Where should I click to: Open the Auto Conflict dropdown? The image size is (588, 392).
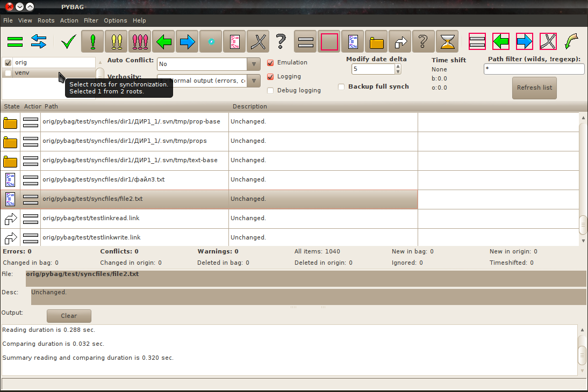[x=254, y=64]
